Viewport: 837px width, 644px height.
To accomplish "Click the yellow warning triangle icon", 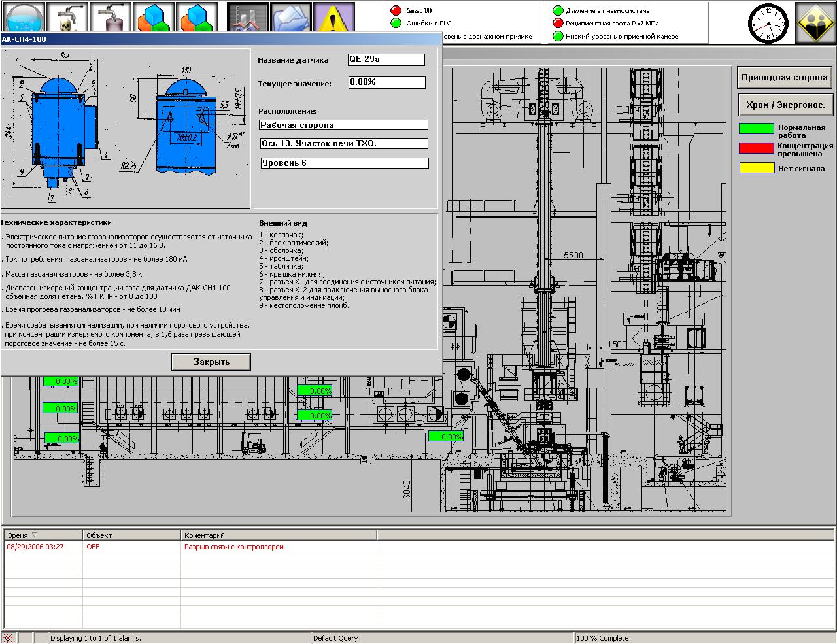I will (333, 18).
